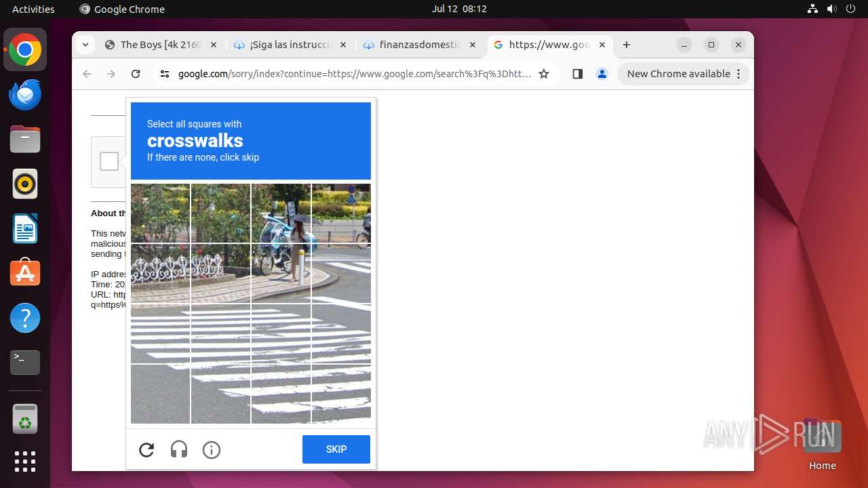868x488 pixels.
Task: Open the Home desktop folder
Action: tap(822, 445)
